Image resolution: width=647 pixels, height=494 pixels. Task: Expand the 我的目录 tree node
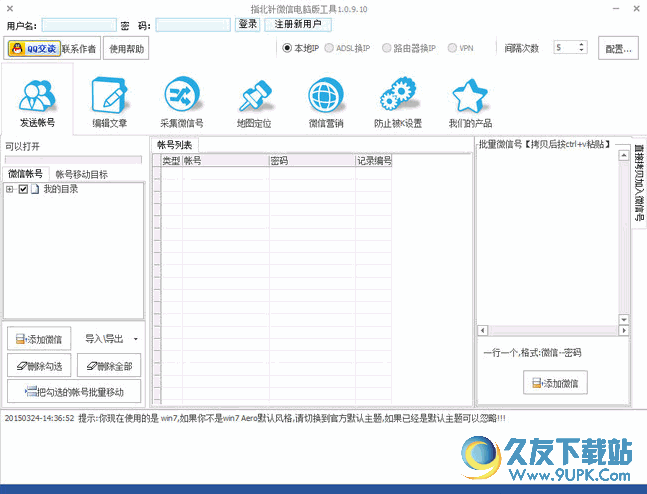point(9,189)
